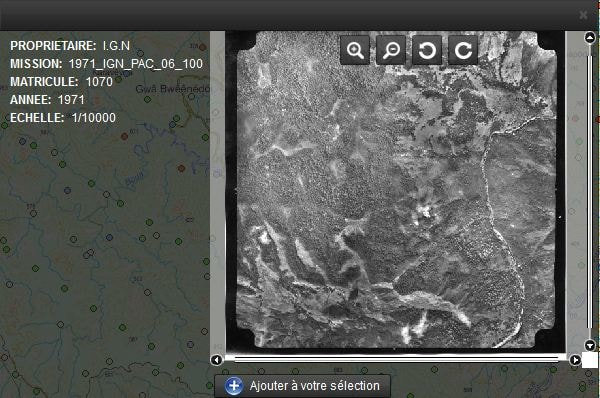This screenshot has width=600, height=398.
Task: Click the vertical scrollbar track
Action: point(590,191)
